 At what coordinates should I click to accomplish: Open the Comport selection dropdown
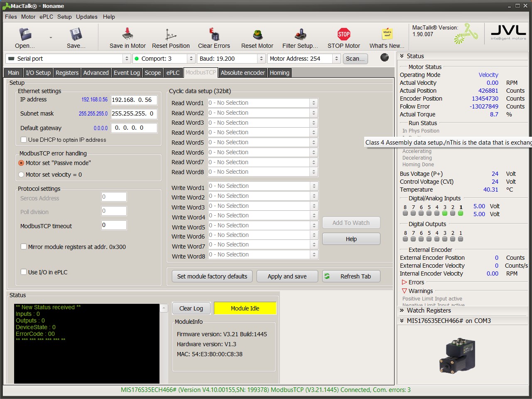coord(191,59)
